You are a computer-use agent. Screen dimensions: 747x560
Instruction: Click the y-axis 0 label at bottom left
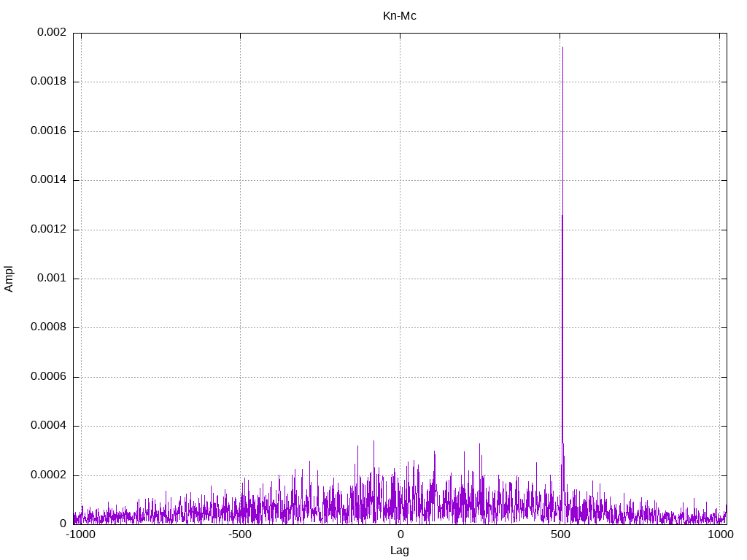[x=63, y=524]
